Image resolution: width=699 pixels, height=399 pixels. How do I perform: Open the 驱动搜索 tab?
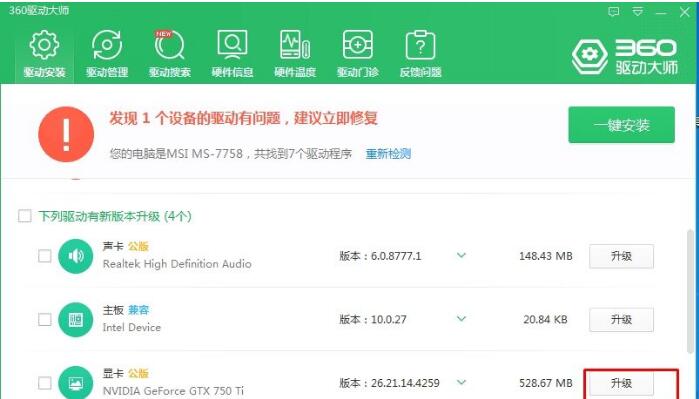[170, 54]
